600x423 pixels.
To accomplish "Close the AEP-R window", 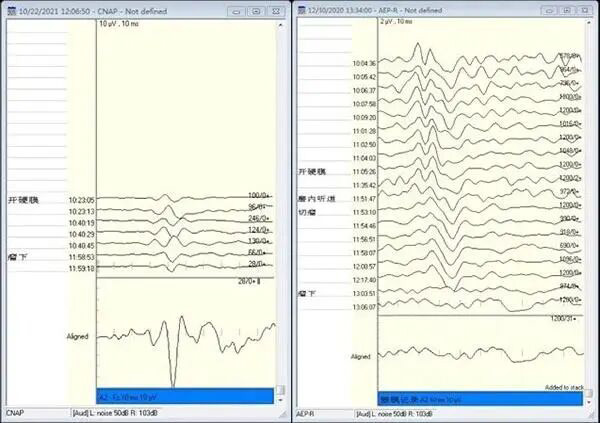I will (x=586, y=8).
